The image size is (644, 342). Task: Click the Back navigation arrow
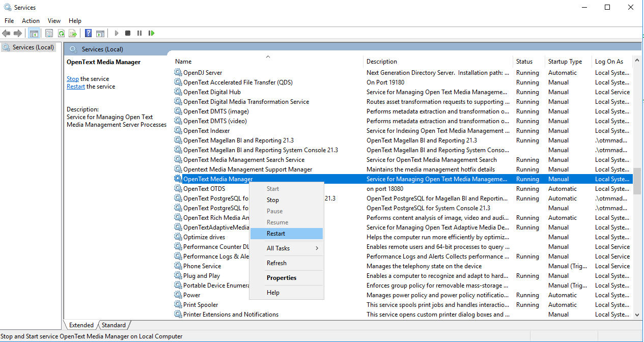[x=6, y=33]
